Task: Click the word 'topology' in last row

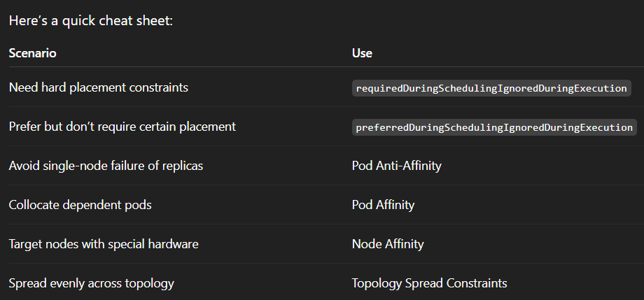Action: (151, 283)
